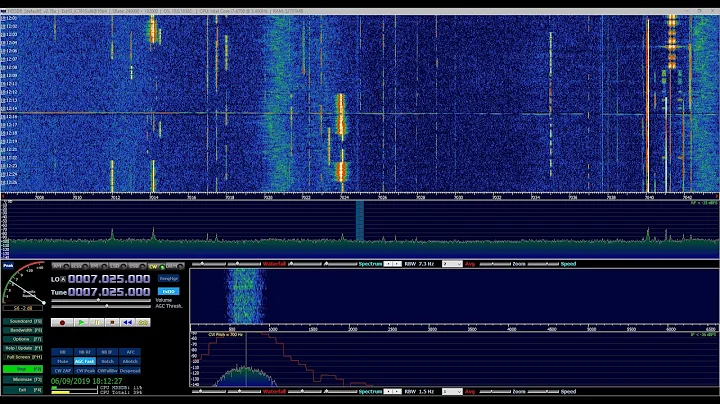
Task: Toggle the loop playback button
Action: click(x=143, y=322)
